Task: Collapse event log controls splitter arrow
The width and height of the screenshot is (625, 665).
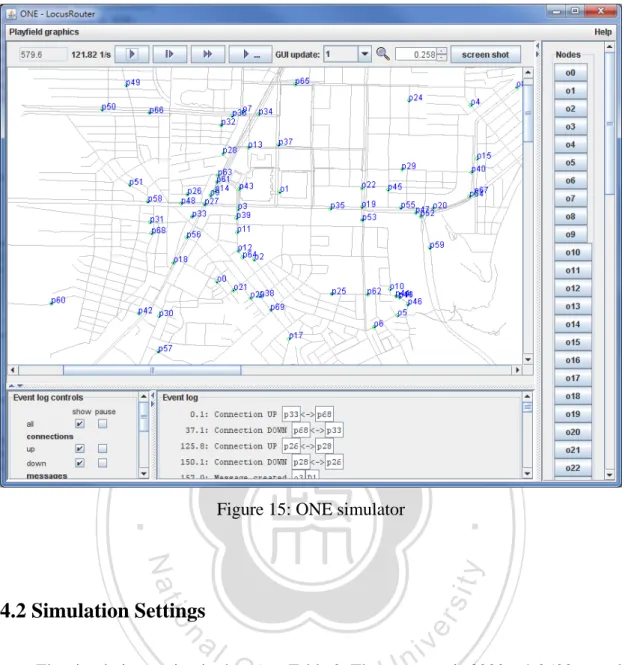Action: click(x=153, y=396)
